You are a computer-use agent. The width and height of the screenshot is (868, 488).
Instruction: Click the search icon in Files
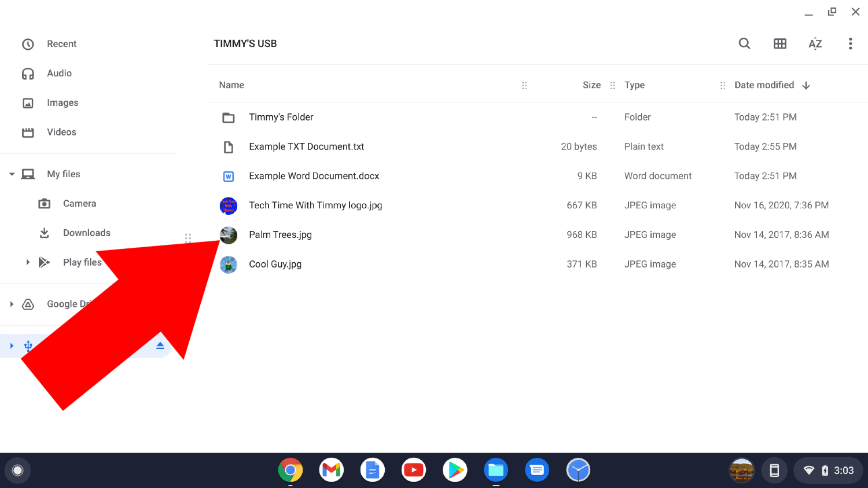(x=744, y=43)
